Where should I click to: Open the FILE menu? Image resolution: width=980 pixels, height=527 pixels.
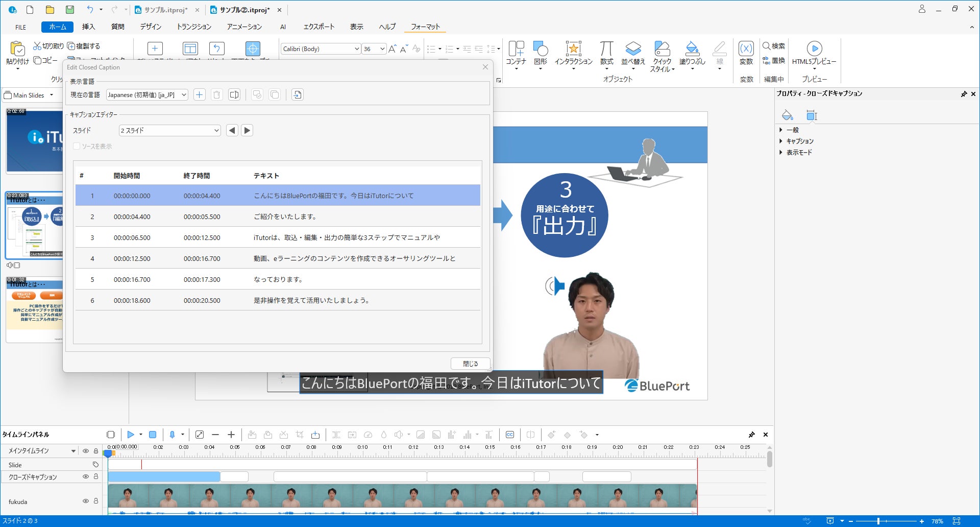(x=20, y=27)
